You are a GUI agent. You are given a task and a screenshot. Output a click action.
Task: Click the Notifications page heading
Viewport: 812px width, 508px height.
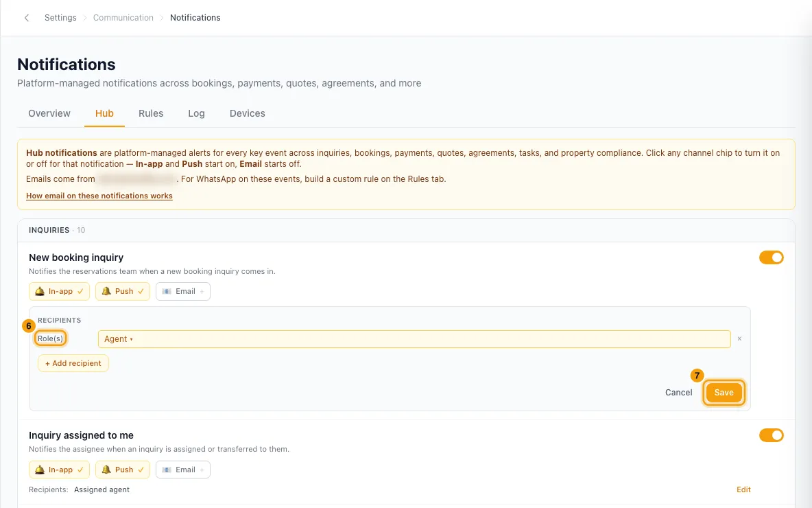click(x=67, y=65)
